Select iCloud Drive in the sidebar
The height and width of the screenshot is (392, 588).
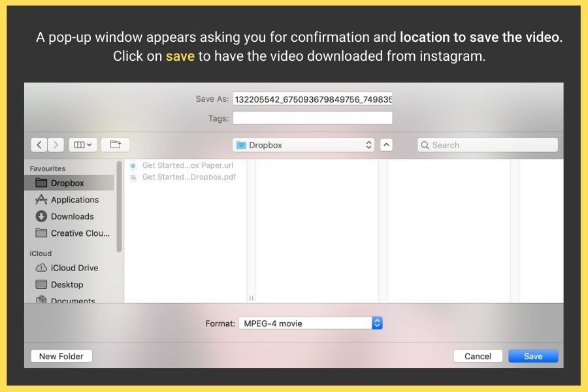click(69, 268)
